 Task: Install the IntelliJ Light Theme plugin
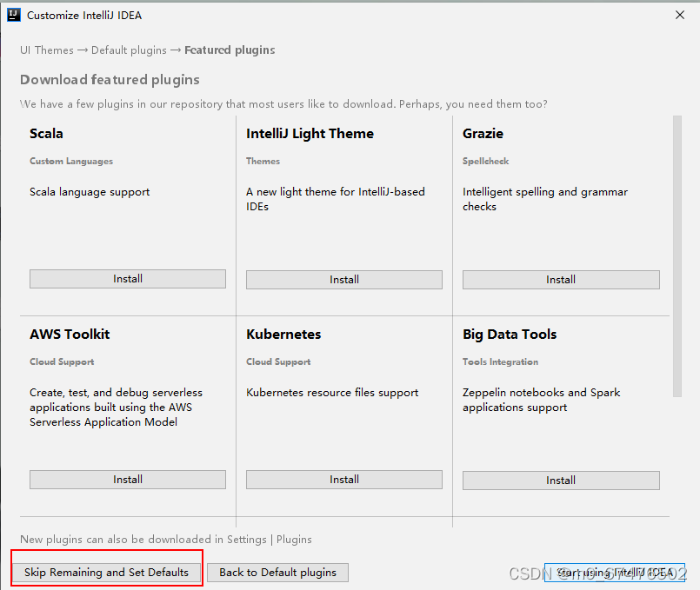click(x=344, y=280)
